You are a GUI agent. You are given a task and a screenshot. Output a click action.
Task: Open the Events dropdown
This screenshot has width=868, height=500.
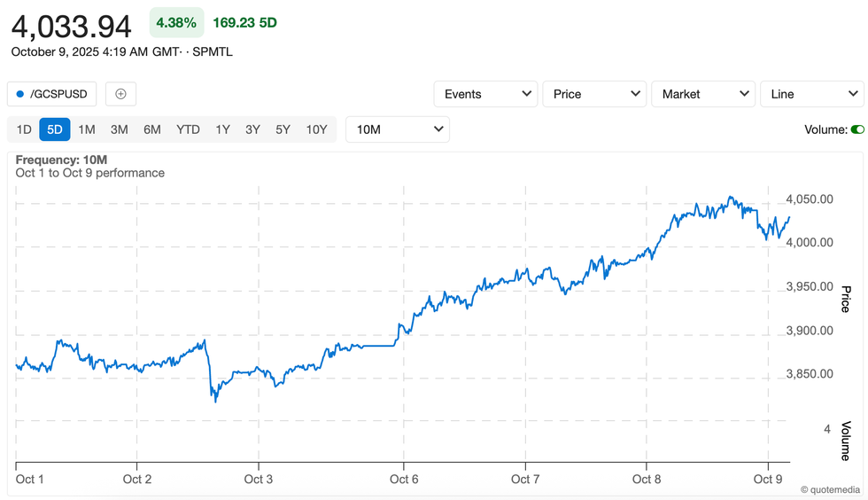point(485,94)
